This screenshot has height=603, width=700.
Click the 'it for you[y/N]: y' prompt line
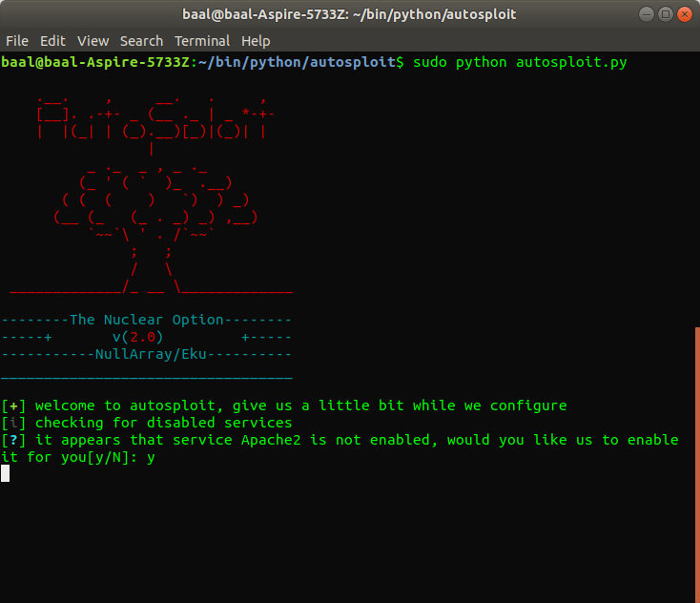pos(78,457)
